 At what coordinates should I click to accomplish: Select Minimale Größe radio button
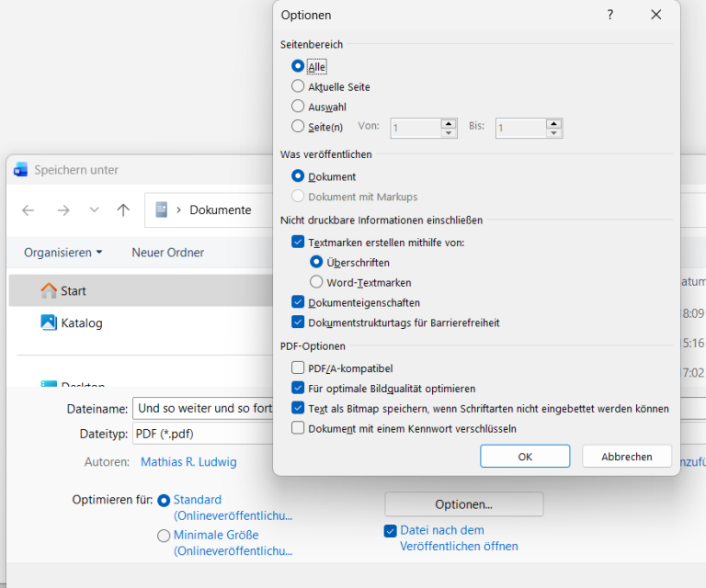(x=164, y=536)
